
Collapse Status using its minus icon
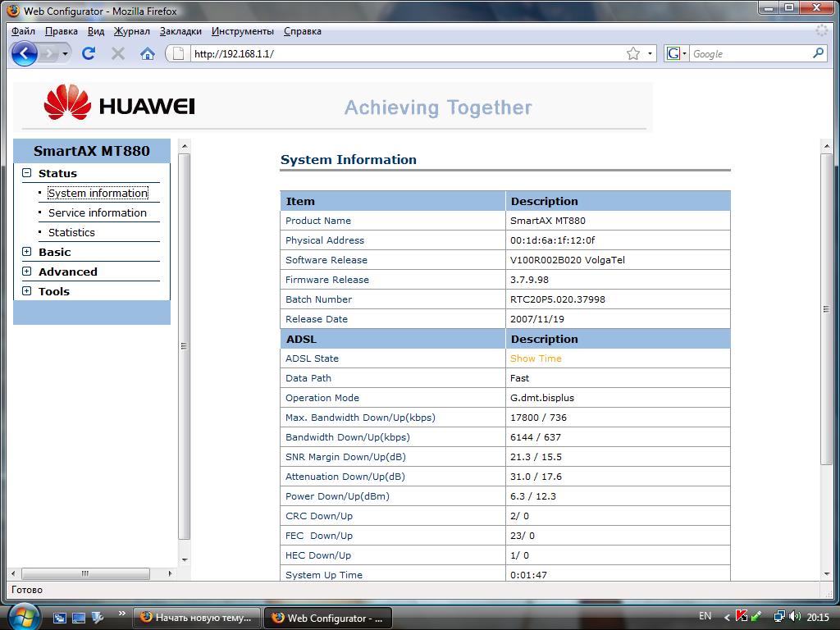(x=27, y=173)
